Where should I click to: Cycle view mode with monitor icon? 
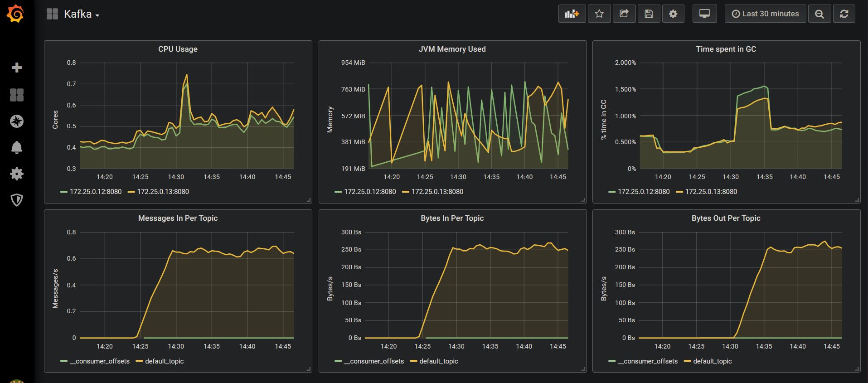(705, 14)
